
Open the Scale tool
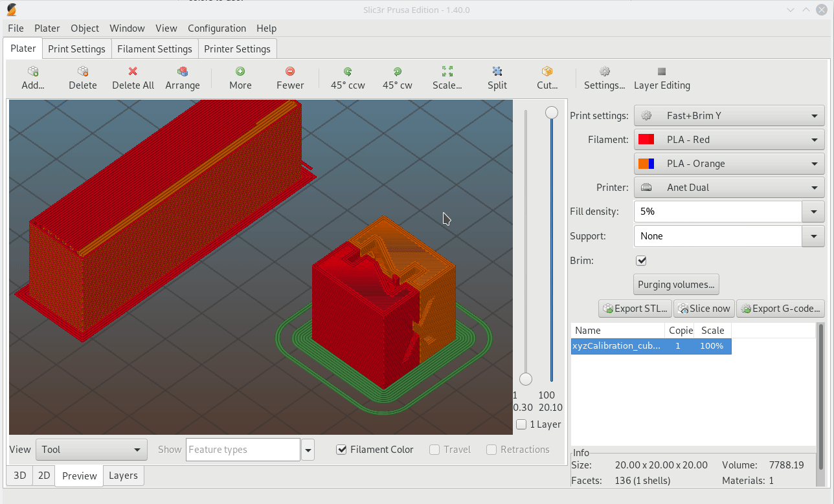(447, 78)
